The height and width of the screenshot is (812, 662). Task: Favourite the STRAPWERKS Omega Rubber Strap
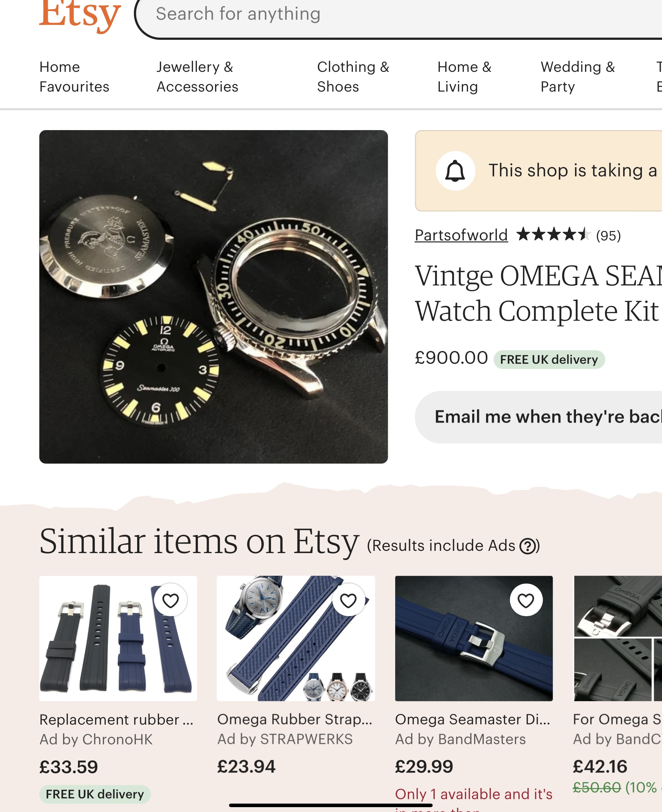coord(348,600)
